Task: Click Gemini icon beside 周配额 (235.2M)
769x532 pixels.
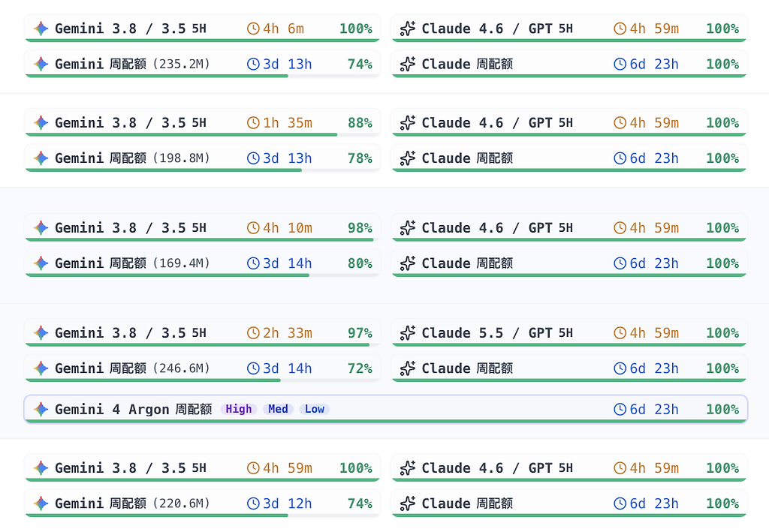Action: [x=41, y=65]
